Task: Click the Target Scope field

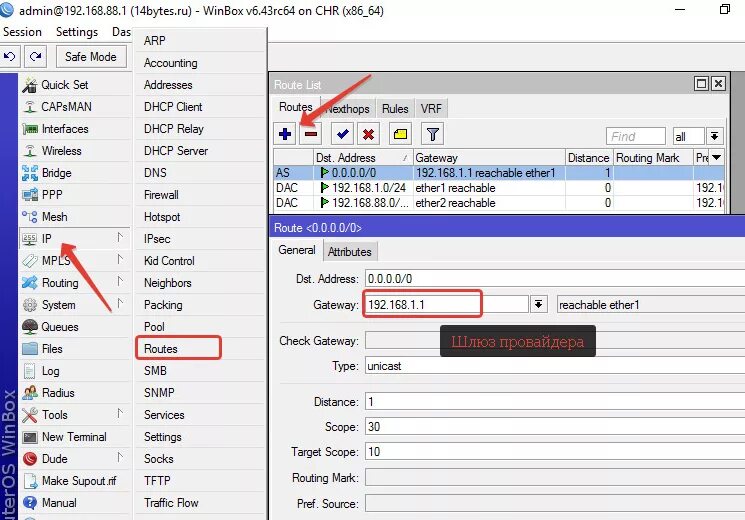Action: (x=555, y=452)
